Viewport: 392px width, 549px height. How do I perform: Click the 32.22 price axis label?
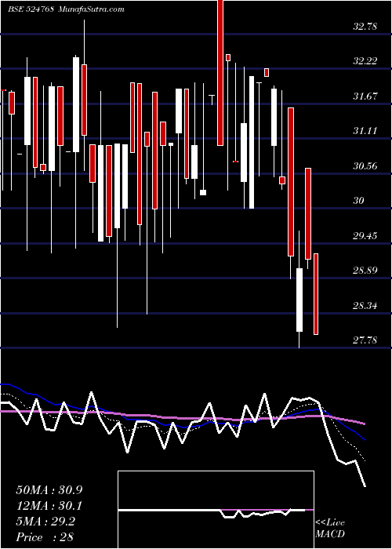365,61
